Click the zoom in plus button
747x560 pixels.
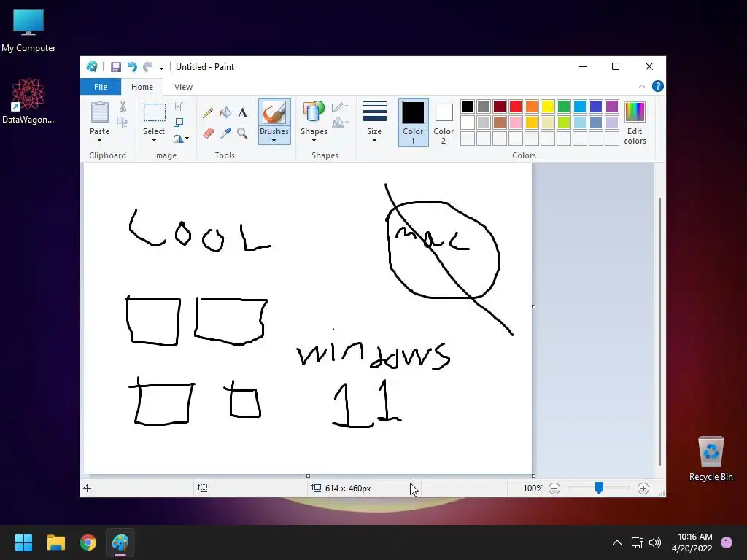[643, 489]
